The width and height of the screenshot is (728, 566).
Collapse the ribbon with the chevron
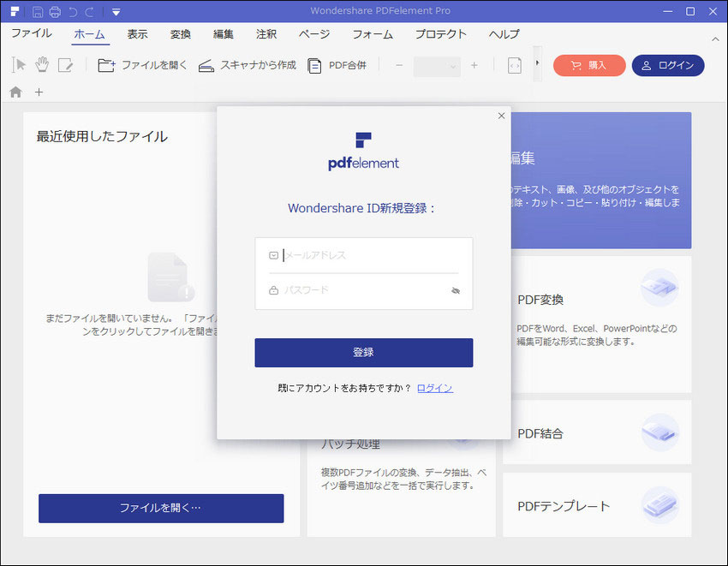pyautogui.click(x=715, y=39)
